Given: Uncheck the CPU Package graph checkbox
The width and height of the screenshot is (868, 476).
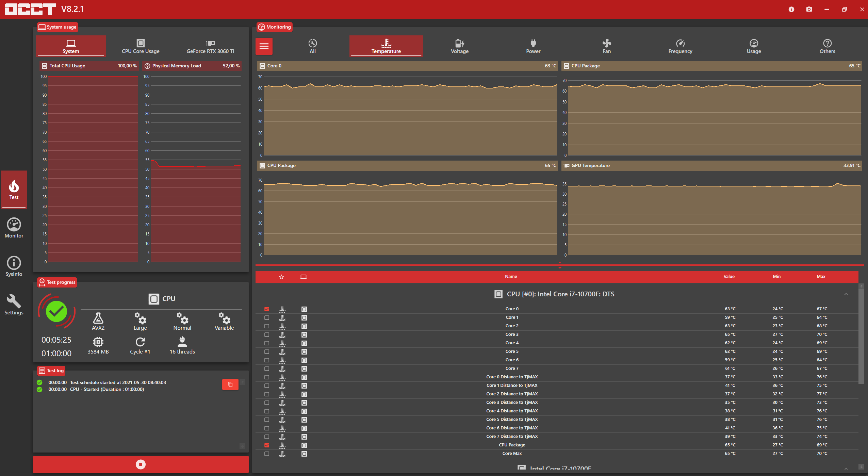Looking at the screenshot, I should [267, 445].
